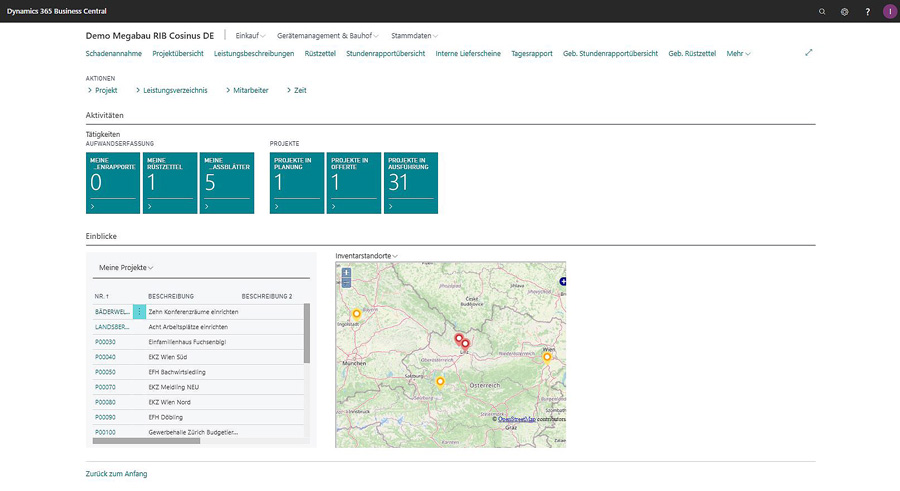Open the Meine Projekte dropdown
The width and height of the screenshot is (900, 491).
tap(126, 268)
